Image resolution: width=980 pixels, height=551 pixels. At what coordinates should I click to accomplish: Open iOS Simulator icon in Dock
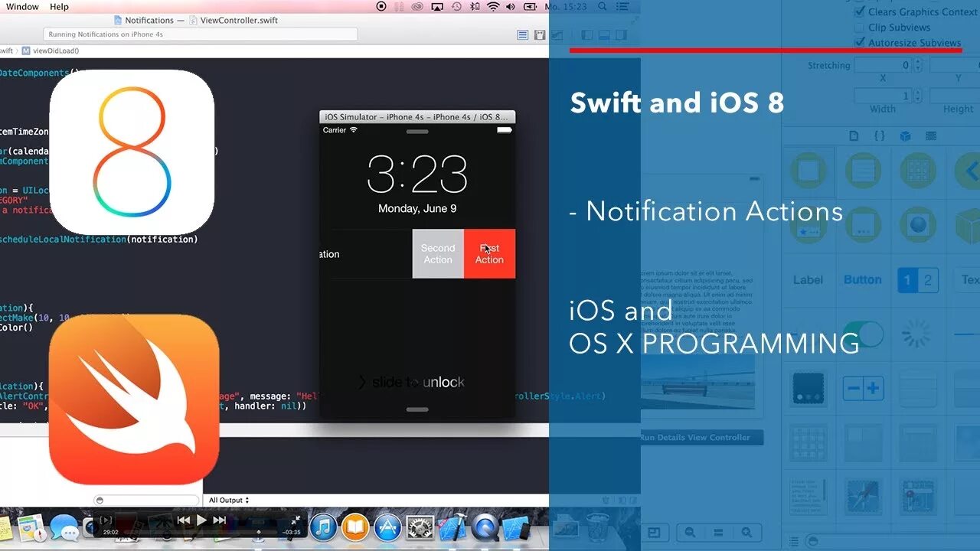click(517, 527)
